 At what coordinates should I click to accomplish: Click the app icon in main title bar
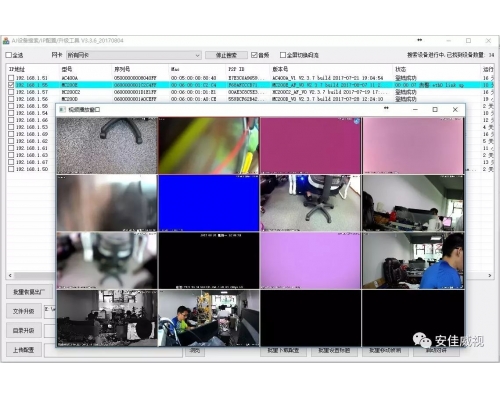coord(6,41)
